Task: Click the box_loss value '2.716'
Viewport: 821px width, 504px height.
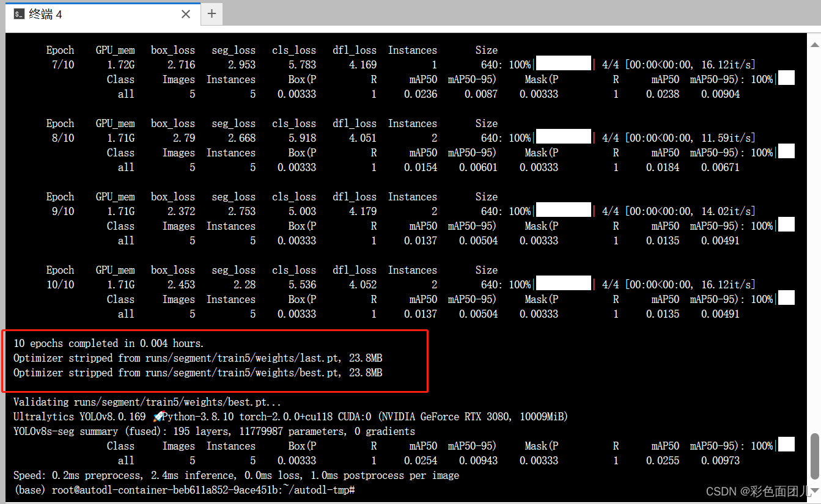Action: tap(182, 65)
